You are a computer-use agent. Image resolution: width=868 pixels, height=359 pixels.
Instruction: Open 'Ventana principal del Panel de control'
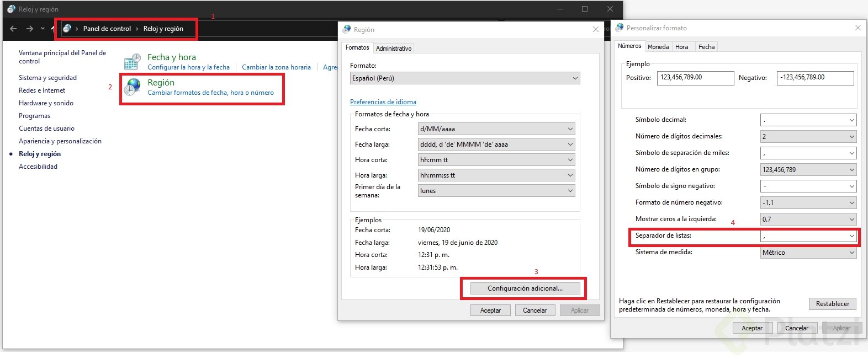pyautogui.click(x=62, y=57)
